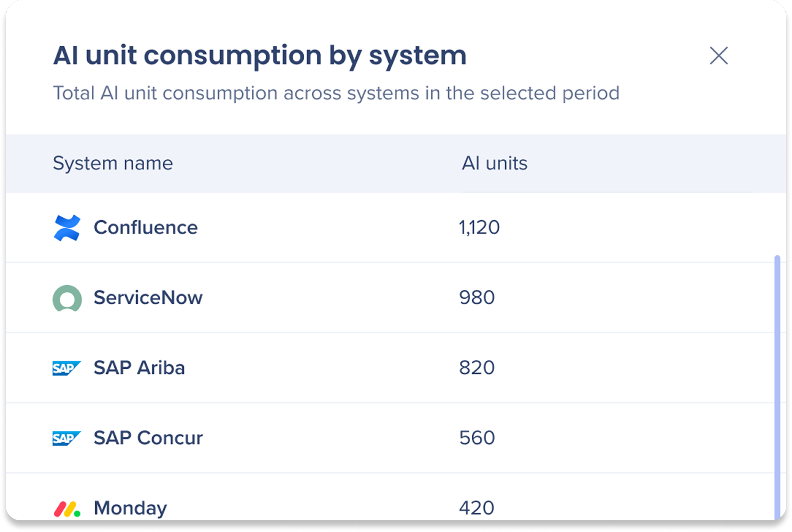Click the Confluence logo icon

(67, 228)
